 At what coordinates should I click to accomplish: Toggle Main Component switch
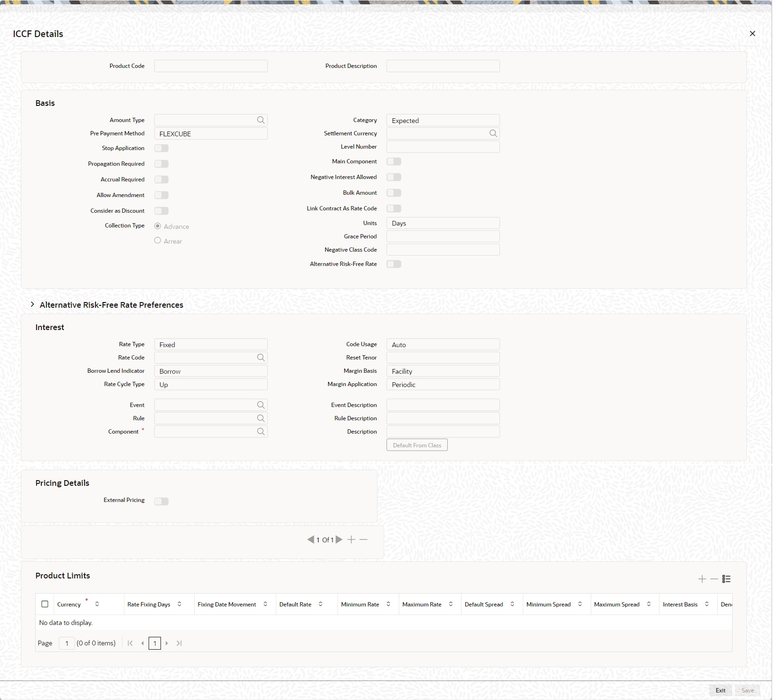394,161
